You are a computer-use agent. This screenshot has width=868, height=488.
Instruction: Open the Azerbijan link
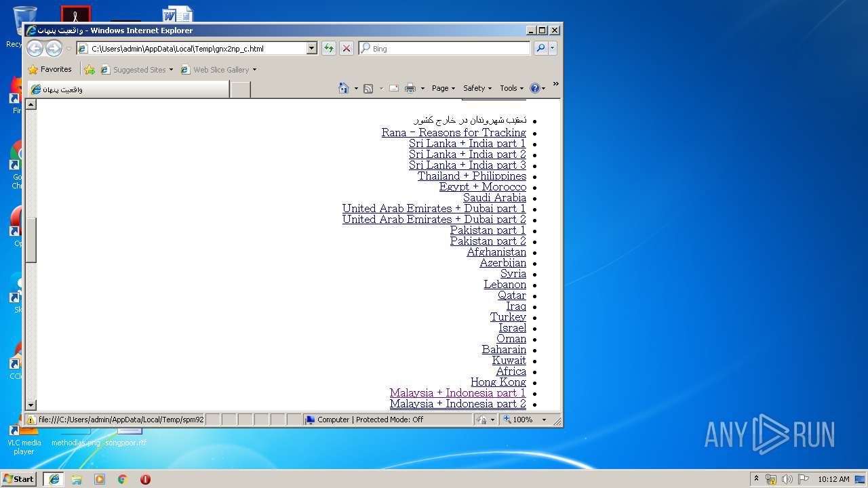[x=503, y=262]
